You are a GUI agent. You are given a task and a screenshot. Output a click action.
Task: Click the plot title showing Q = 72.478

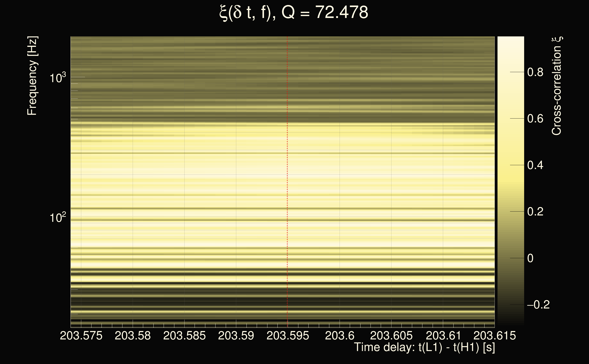[294, 13]
